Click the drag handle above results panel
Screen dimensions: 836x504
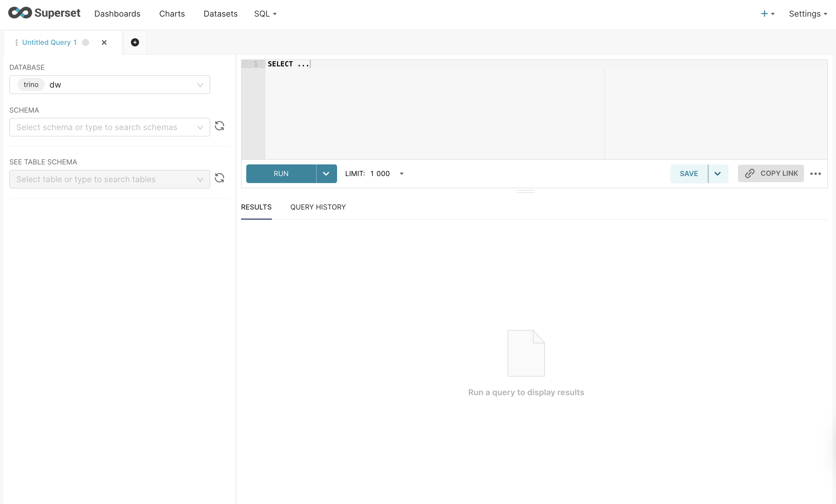pos(525,192)
